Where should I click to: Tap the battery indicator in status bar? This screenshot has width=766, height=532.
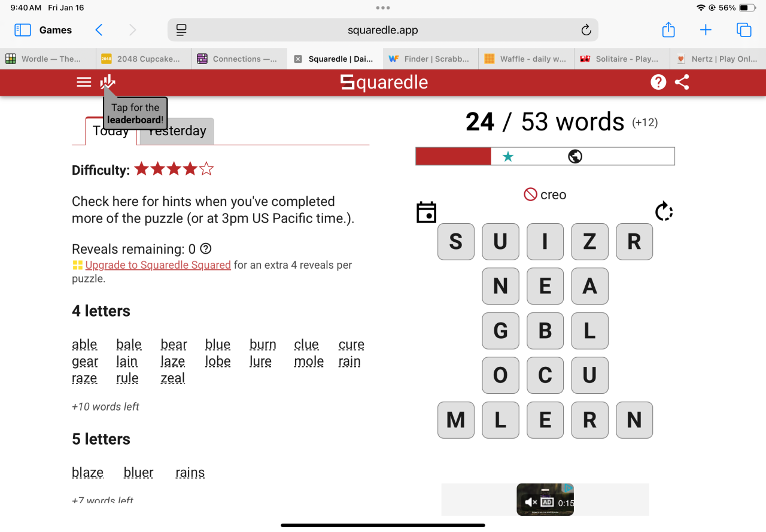tap(747, 8)
